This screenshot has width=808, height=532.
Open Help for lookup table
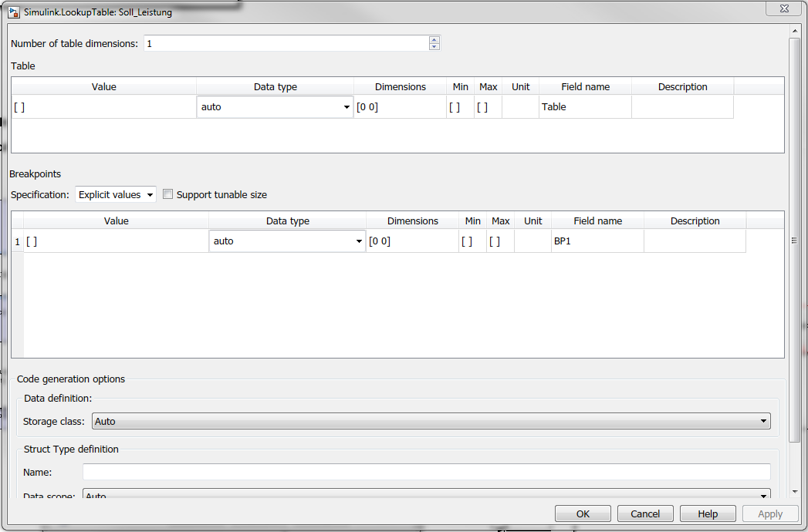708,513
